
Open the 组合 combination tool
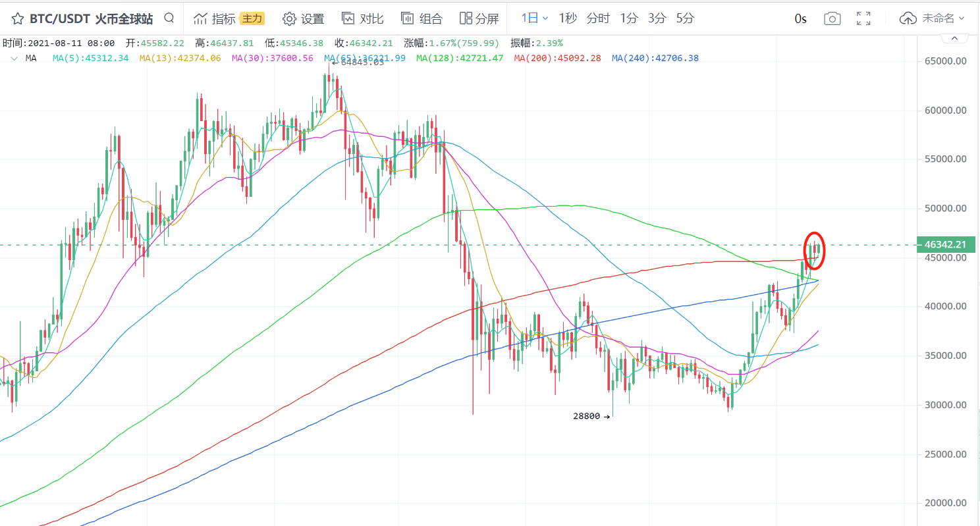(422, 18)
